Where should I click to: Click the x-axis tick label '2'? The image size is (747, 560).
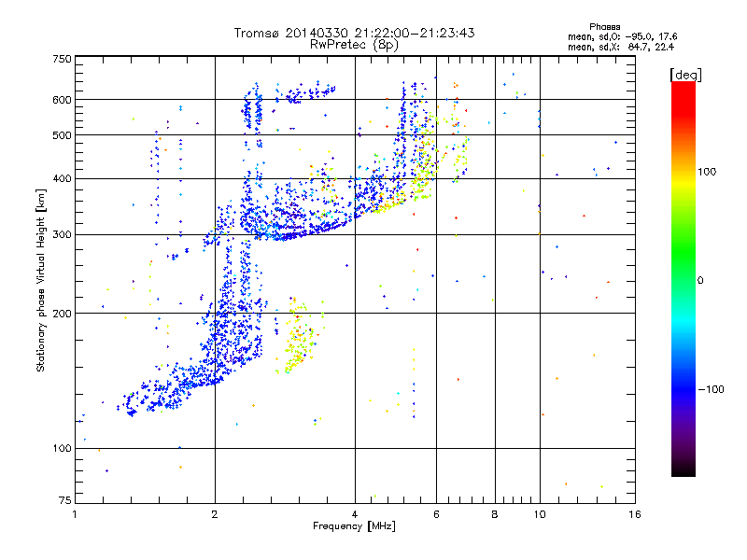click(x=215, y=514)
